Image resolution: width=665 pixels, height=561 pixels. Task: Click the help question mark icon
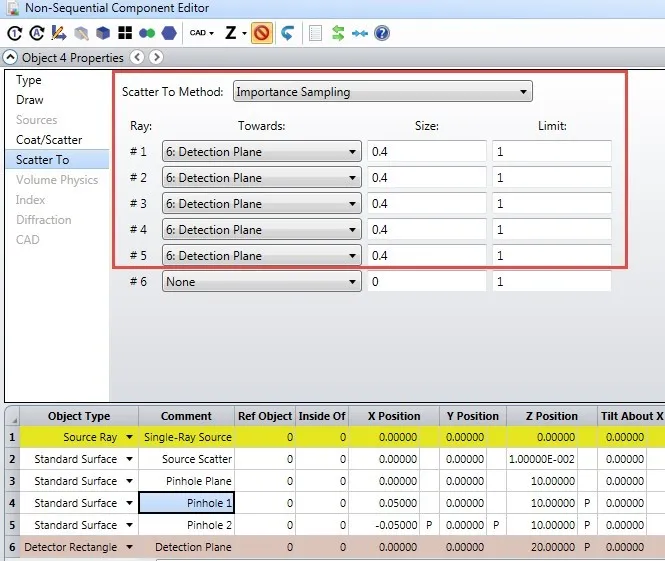[382, 33]
